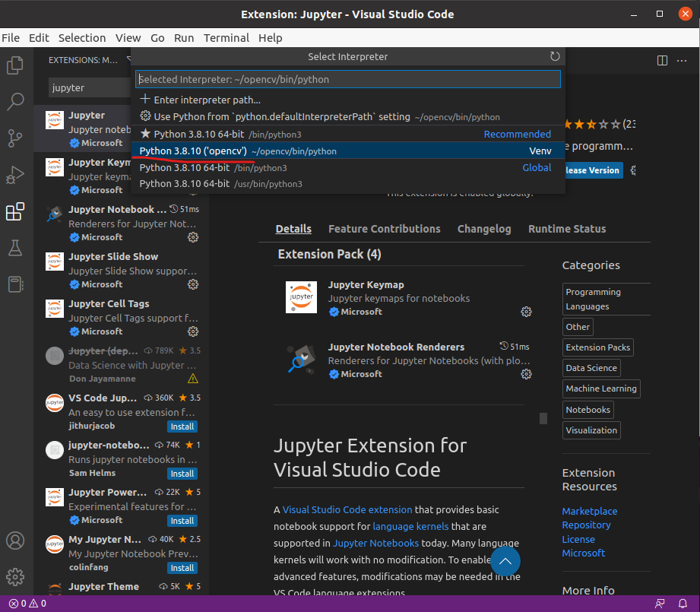
Task: Select Use Python from defaultInterpreterPath setting
Action: coord(348,116)
